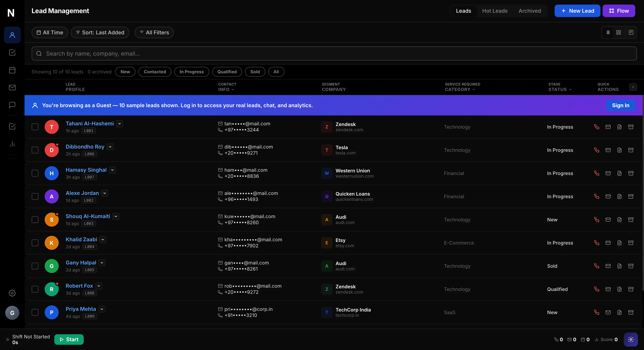Screen dimensions: 644x350
Task: Open the analytics bar chart sidebar icon
Action: pyautogui.click(x=12, y=144)
